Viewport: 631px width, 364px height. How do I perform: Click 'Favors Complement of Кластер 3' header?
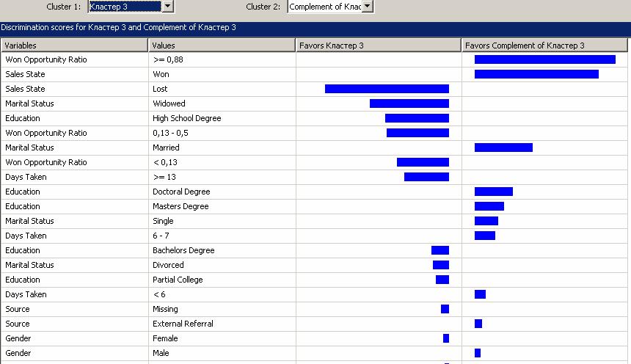(x=544, y=45)
